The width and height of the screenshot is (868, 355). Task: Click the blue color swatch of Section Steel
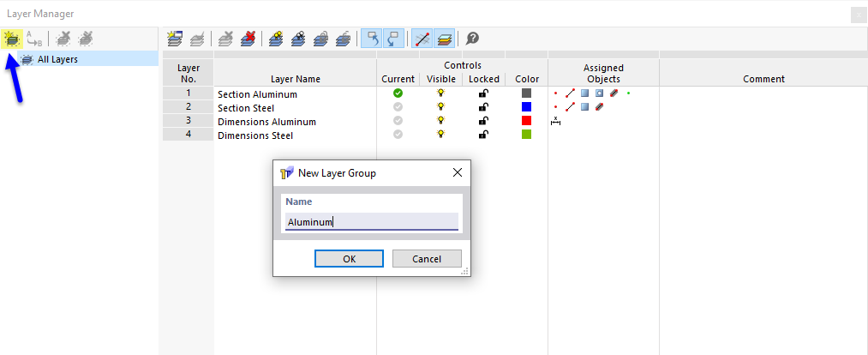coord(526,107)
